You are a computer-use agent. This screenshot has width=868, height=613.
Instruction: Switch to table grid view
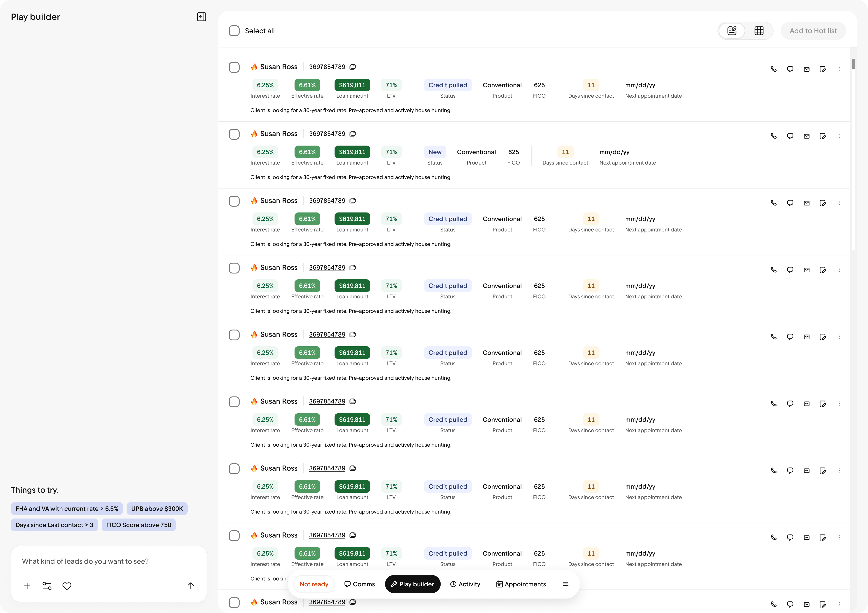click(758, 31)
